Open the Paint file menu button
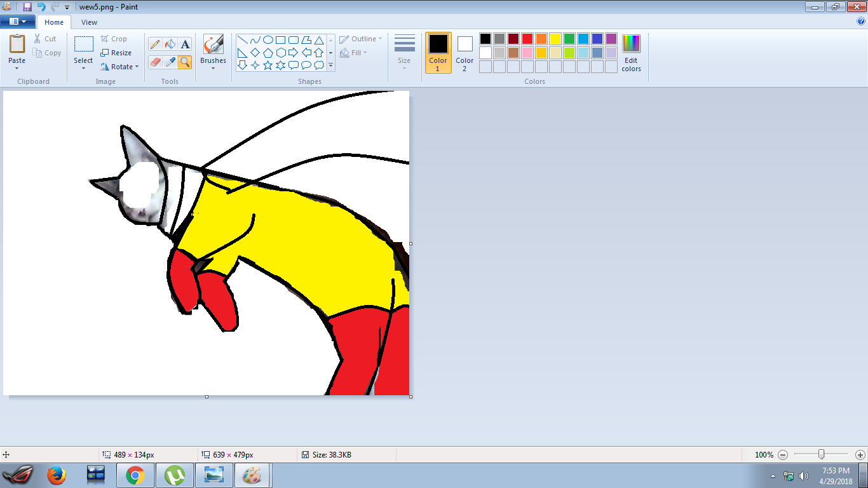This screenshot has height=488, width=868. [17, 22]
